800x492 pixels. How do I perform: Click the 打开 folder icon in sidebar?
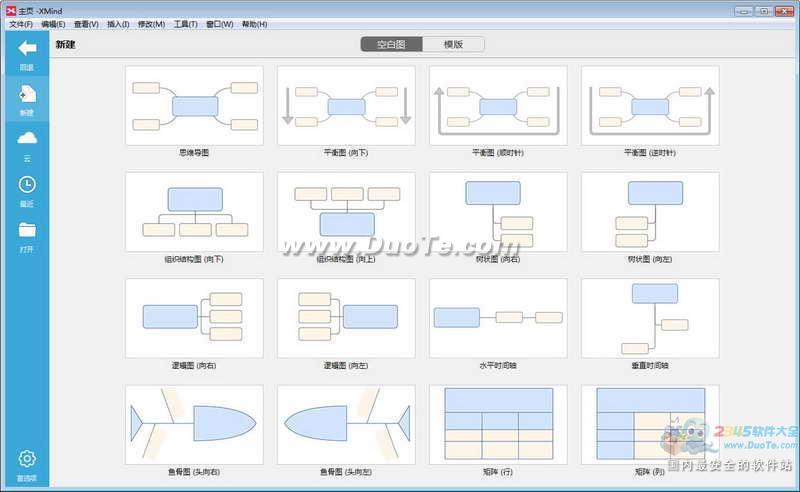pos(27,230)
